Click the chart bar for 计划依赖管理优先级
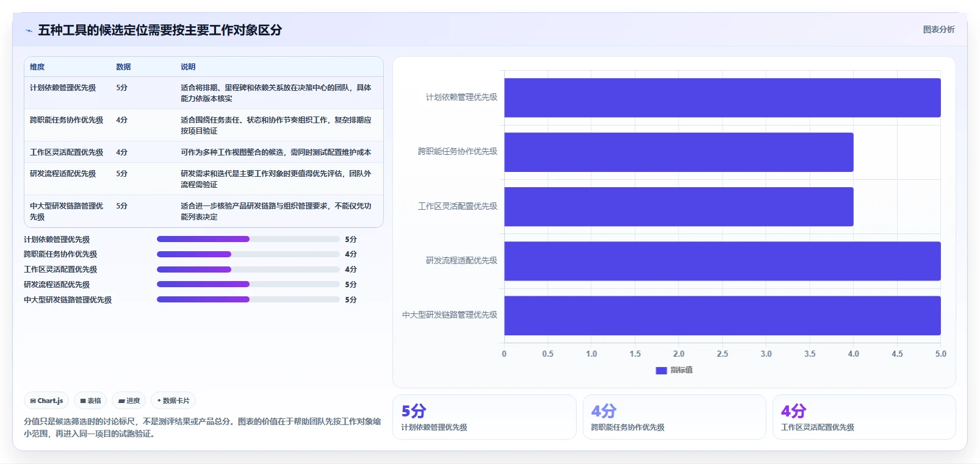This screenshot has width=980, height=464. coord(722,98)
